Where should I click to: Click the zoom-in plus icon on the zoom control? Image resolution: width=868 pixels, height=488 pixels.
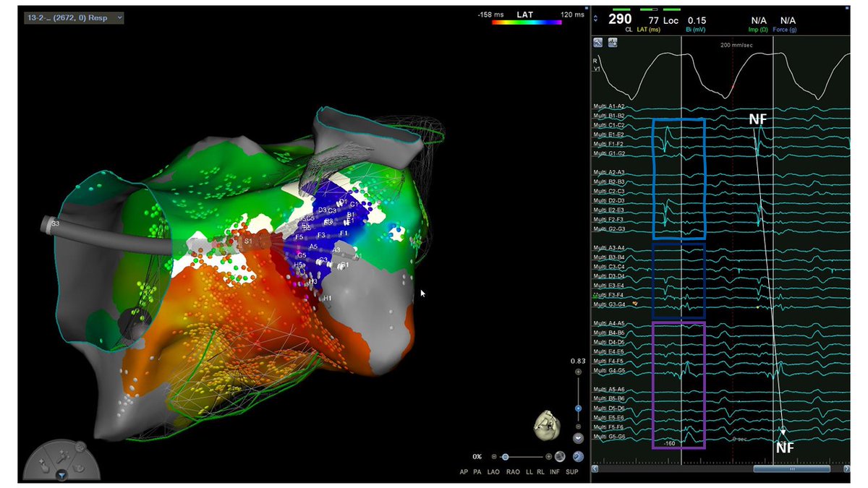[548, 456]
